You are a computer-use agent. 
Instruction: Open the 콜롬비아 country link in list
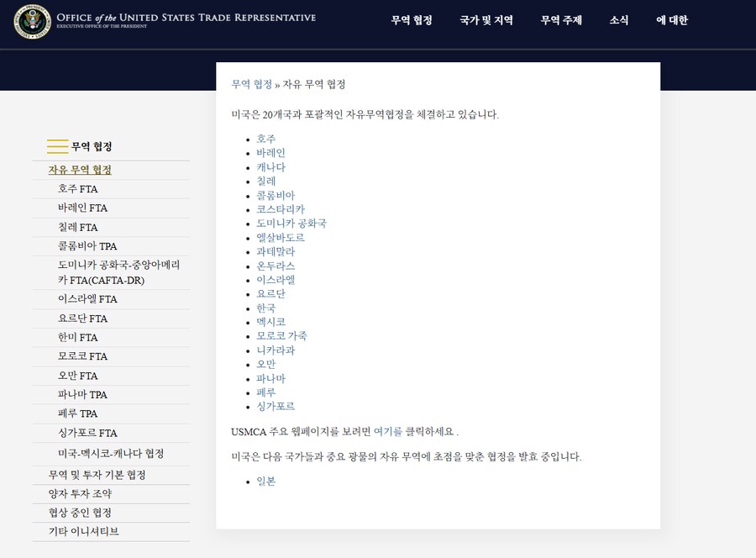(276, 195)
